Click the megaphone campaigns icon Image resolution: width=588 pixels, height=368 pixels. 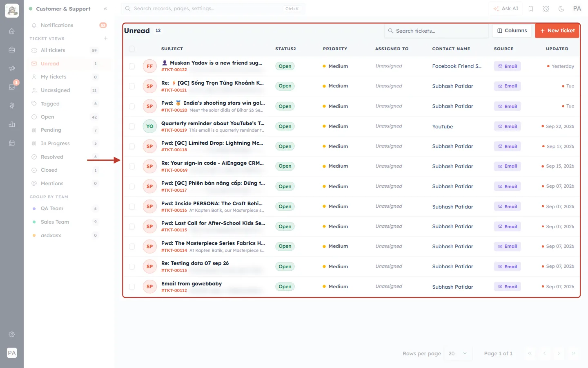[x=12, y=68]
